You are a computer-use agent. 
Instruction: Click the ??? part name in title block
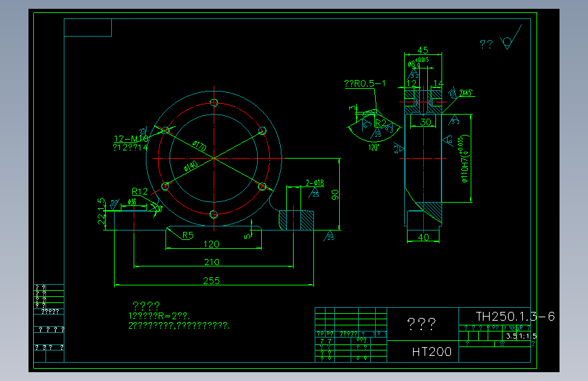click(422, 324)
